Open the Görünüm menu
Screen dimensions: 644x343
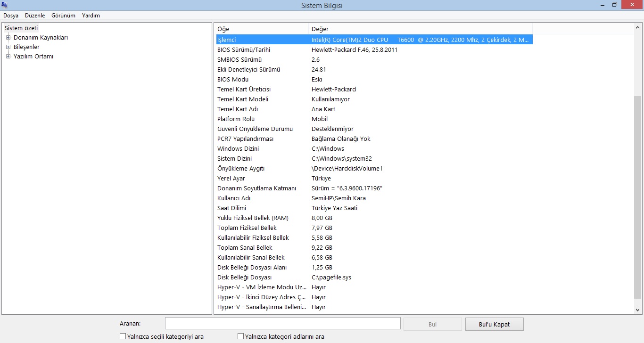pyautogui.click(x=63, y=16)
